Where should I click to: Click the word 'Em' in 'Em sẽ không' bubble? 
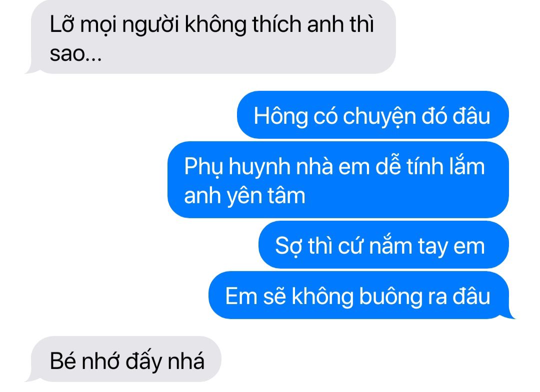point(241,297)
